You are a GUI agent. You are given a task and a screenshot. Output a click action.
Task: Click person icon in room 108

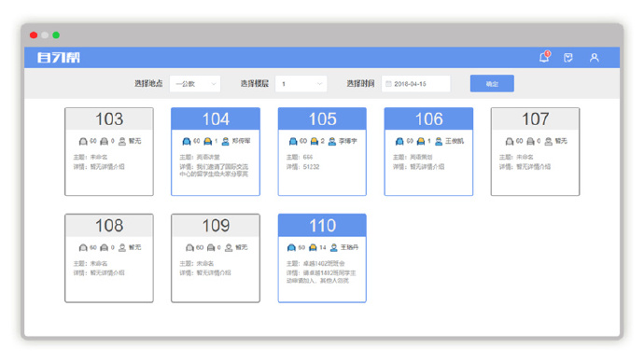(122, 247)
